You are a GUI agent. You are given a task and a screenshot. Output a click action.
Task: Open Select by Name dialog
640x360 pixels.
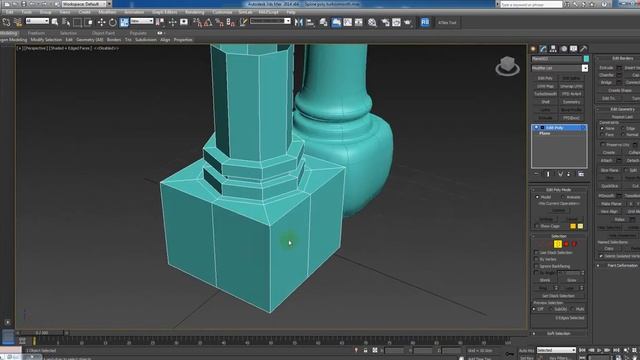tap(66, 22)
